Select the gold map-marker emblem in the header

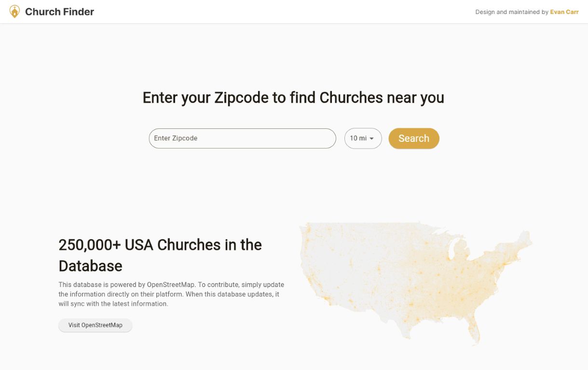(x=14, y=11)
